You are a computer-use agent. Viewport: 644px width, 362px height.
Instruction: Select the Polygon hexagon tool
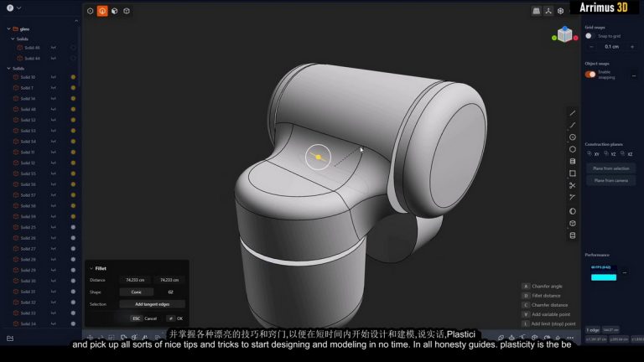(x=573, y=149)
